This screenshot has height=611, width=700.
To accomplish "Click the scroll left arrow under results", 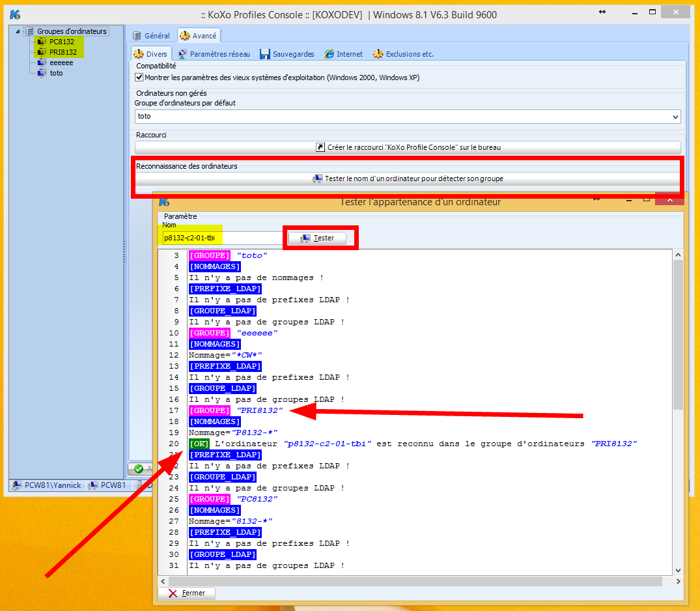I will (163, 581).
